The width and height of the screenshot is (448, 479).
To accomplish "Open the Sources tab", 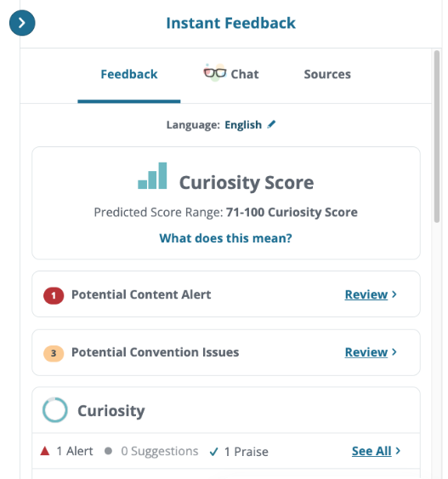I will click(x=327, y=74).
